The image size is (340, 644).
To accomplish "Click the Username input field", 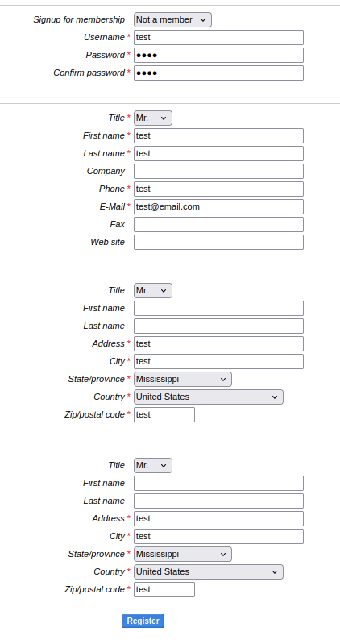I will pos(218,37).
